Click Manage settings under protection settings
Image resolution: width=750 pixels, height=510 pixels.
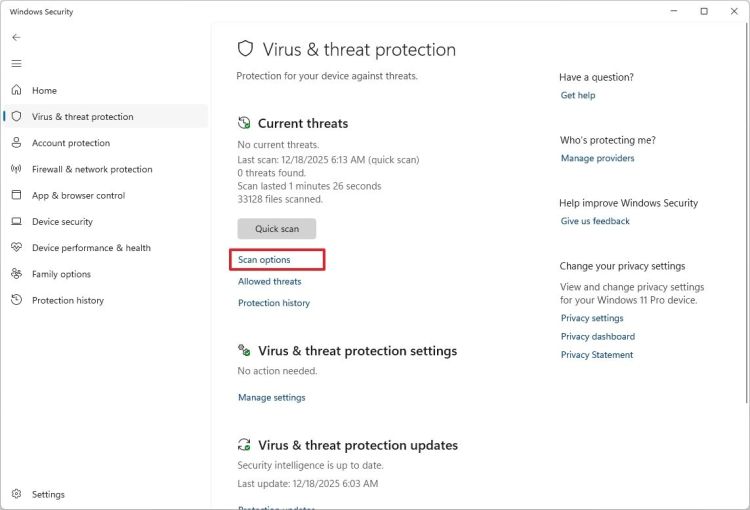pos(271,397)
